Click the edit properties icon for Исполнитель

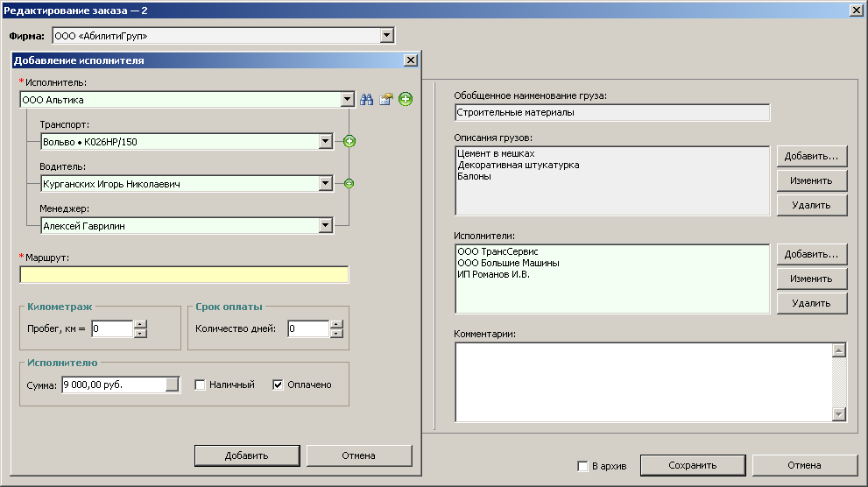coord(385,100)
